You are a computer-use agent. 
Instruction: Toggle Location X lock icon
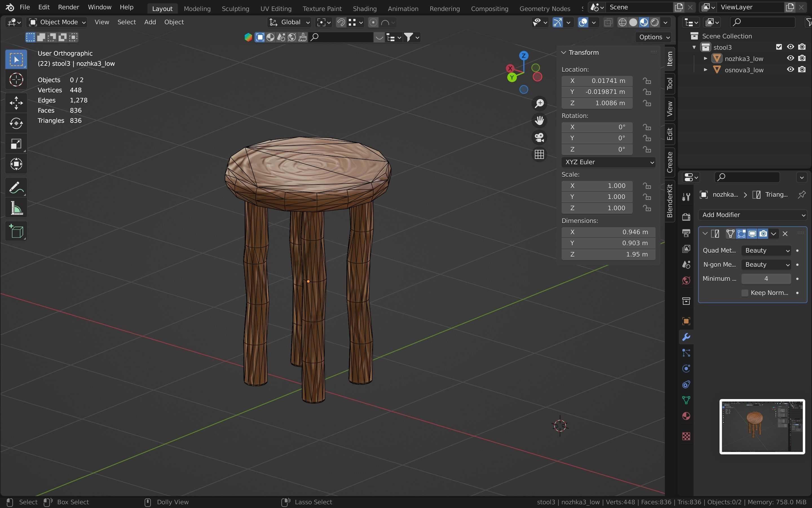646,81
